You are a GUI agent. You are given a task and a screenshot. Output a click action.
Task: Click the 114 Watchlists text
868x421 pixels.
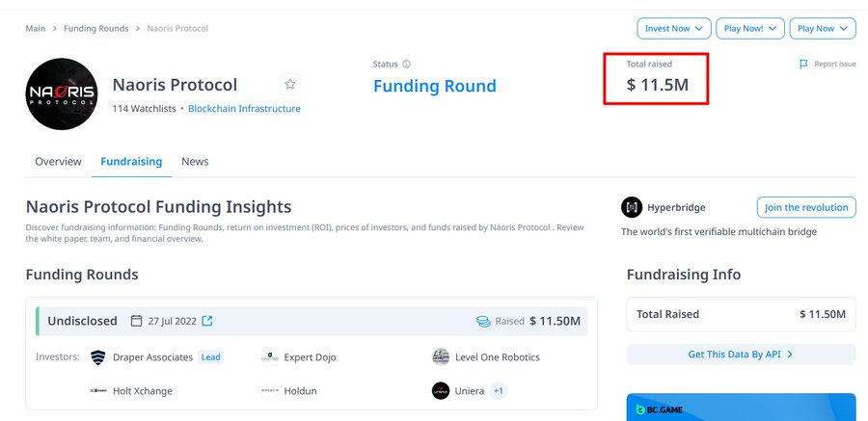[144, 109]
